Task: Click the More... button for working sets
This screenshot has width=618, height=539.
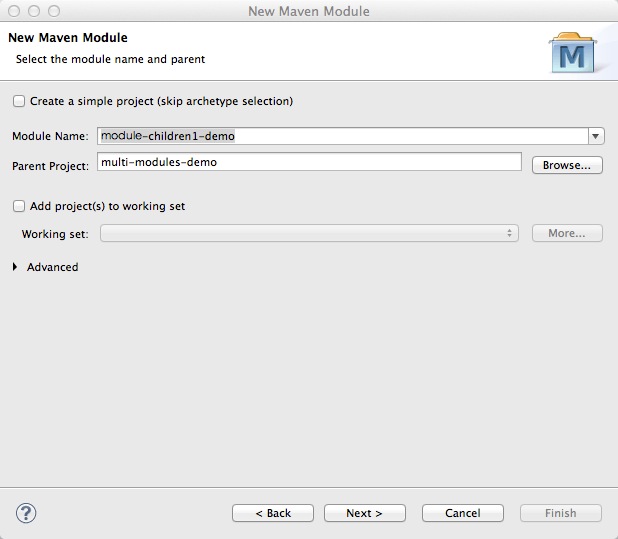Action: pos(566,233)
